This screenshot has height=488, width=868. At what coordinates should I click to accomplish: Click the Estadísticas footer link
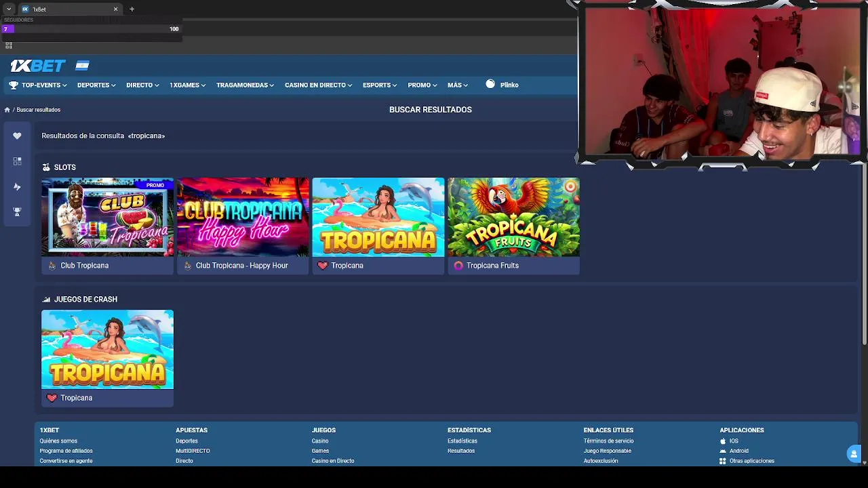(462, 441)
